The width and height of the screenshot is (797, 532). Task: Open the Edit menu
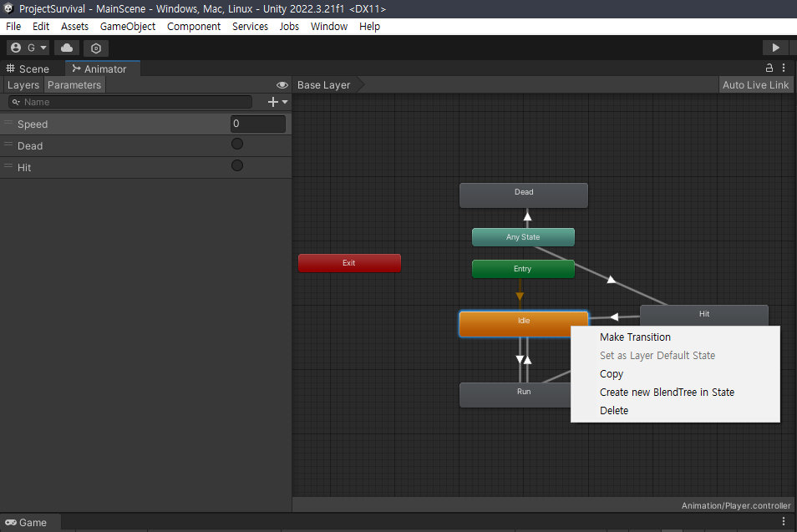click(41, 27)
